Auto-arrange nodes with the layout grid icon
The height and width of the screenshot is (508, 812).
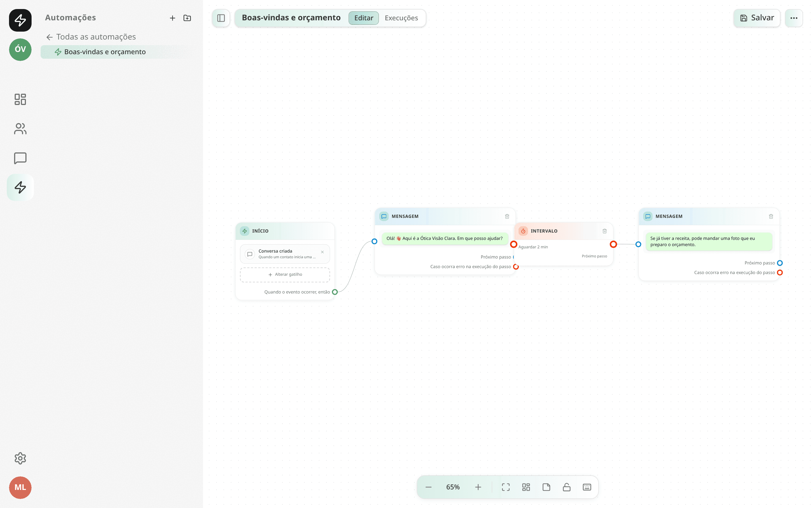tap(526, 487)
